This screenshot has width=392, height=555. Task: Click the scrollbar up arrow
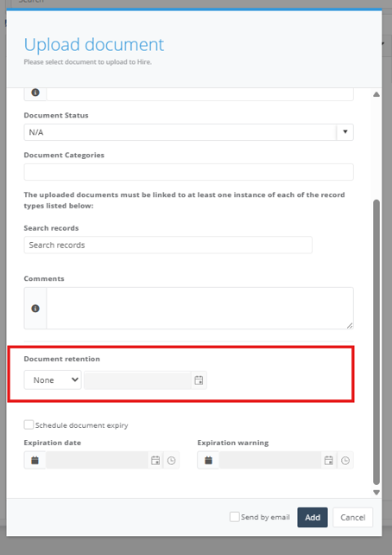(376, 94)
